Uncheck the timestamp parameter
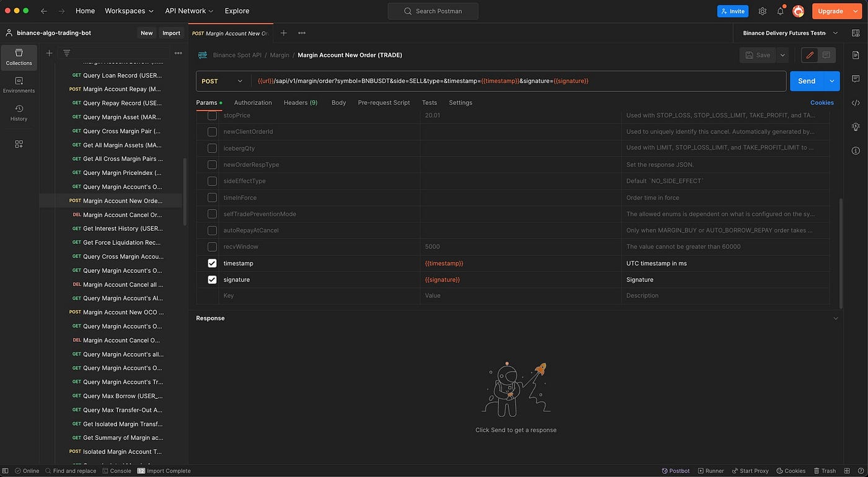The height and width of the screenshot is (477, 868). tap(212, 264)
